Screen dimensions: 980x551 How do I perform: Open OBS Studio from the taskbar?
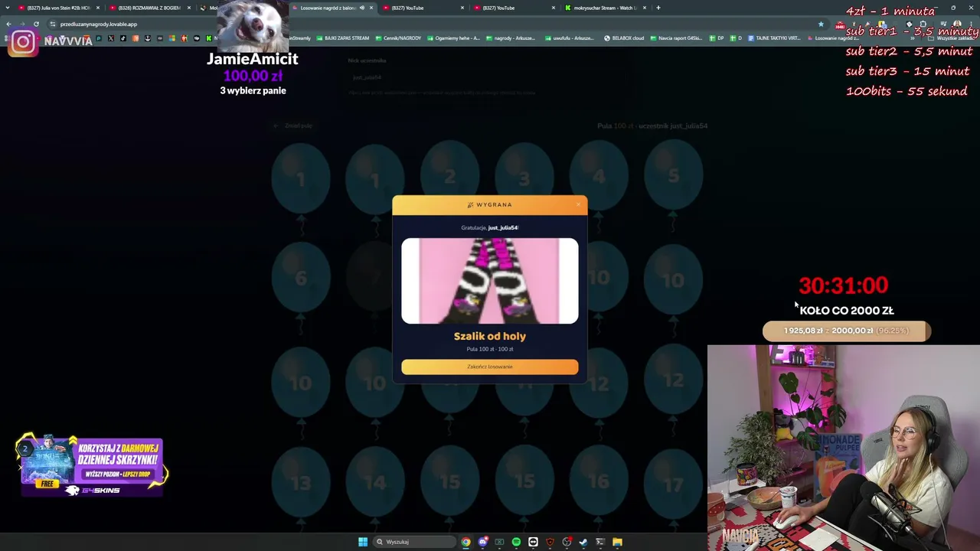(x=567, y=542)
